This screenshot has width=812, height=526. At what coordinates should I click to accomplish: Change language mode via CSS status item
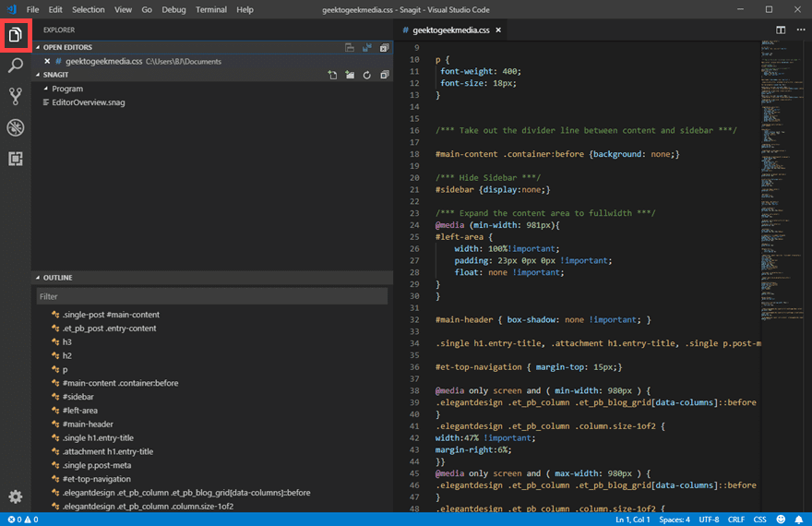click(x=759, y=520)
